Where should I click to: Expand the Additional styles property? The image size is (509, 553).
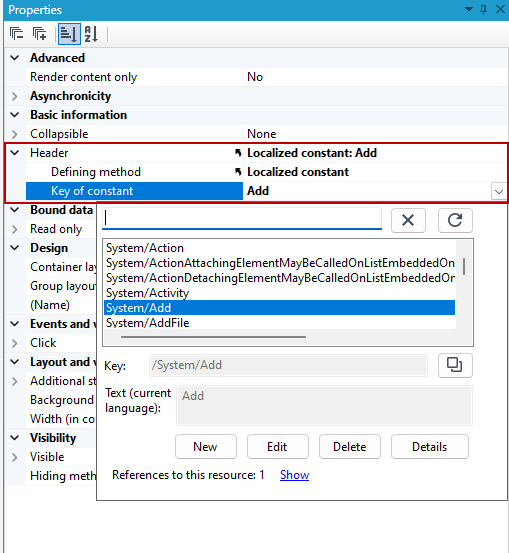point(14,381)
